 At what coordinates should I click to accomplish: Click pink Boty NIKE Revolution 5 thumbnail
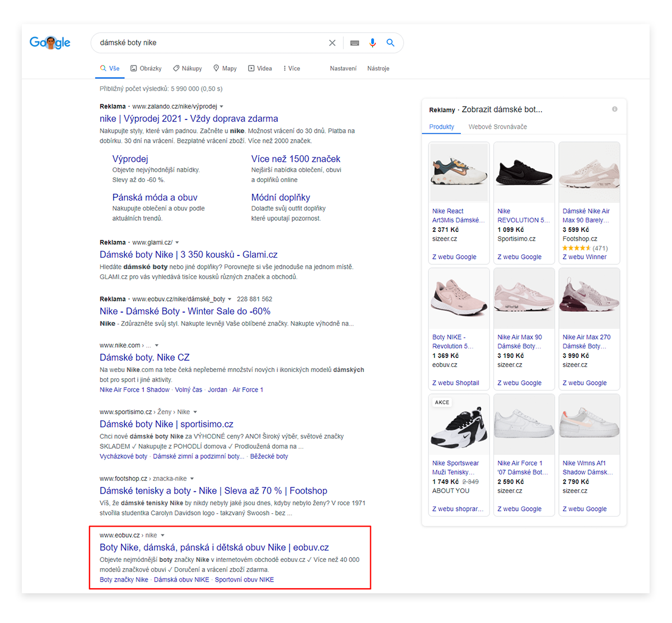[x=459, y=298]
